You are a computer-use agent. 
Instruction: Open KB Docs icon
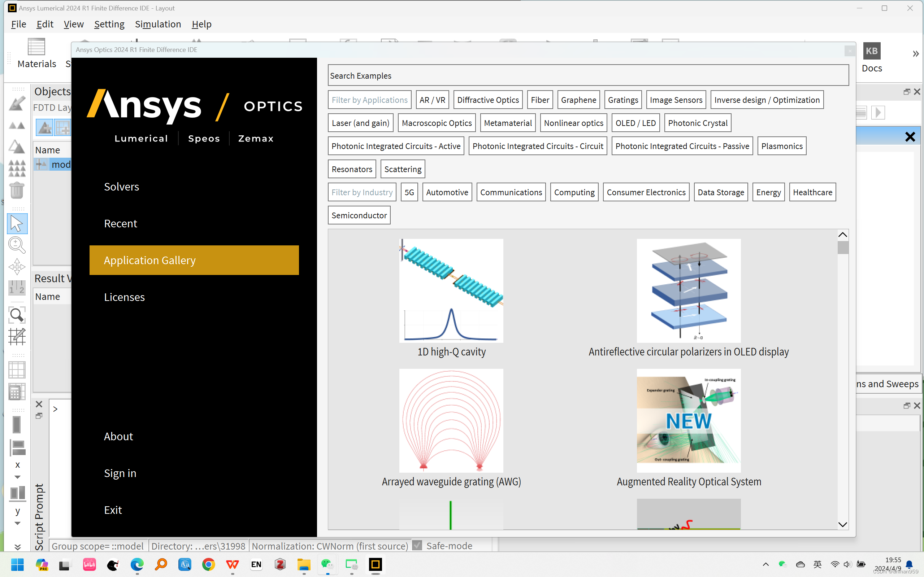point(871,51)
